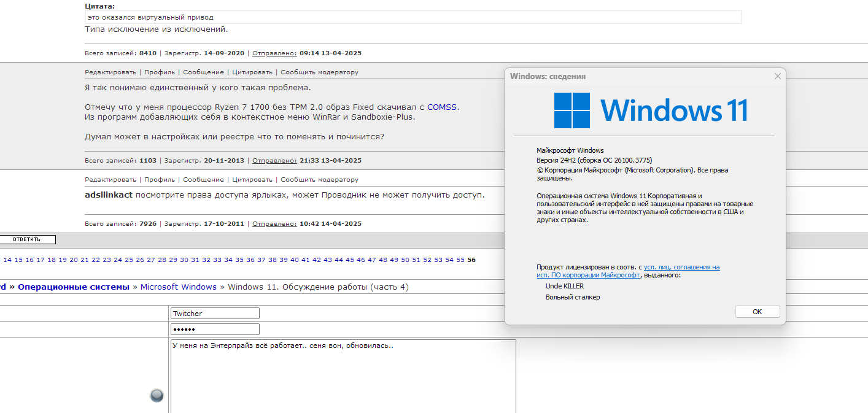Click the topic title "Windows 11. Обсуждение работы (часть 4)"

pos(318,287)
